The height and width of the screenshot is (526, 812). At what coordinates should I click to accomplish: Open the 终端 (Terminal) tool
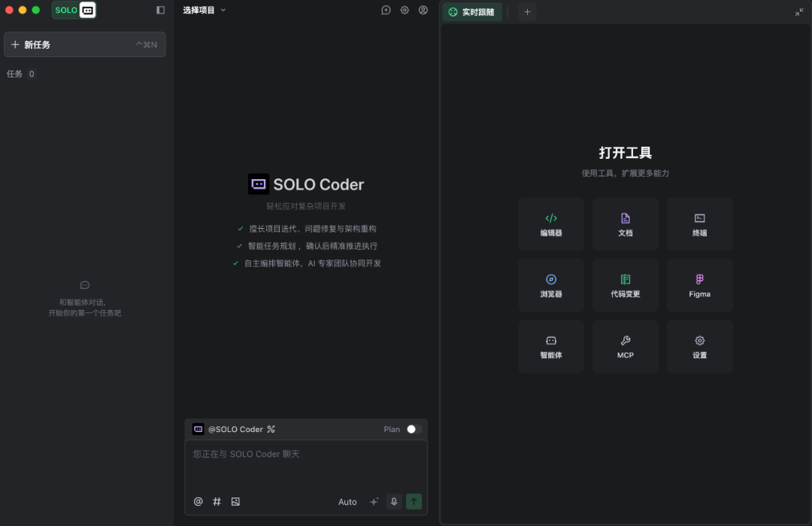click(x=699, y=223)
